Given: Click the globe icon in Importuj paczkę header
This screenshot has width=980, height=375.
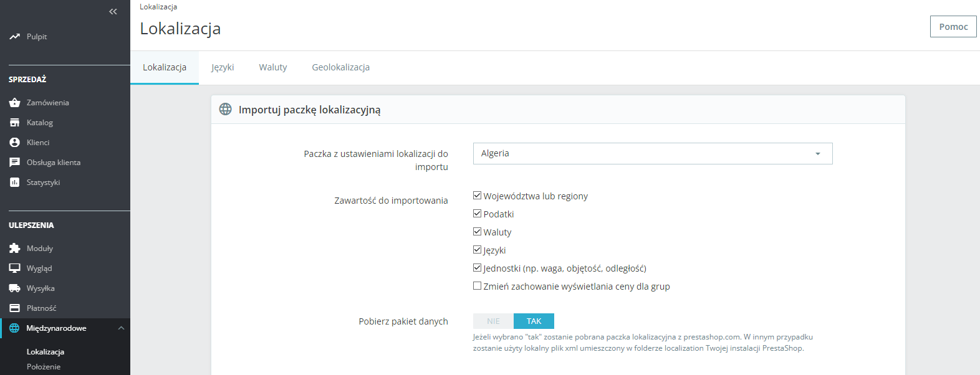Looking at the screenshot, I should point(226,110).
